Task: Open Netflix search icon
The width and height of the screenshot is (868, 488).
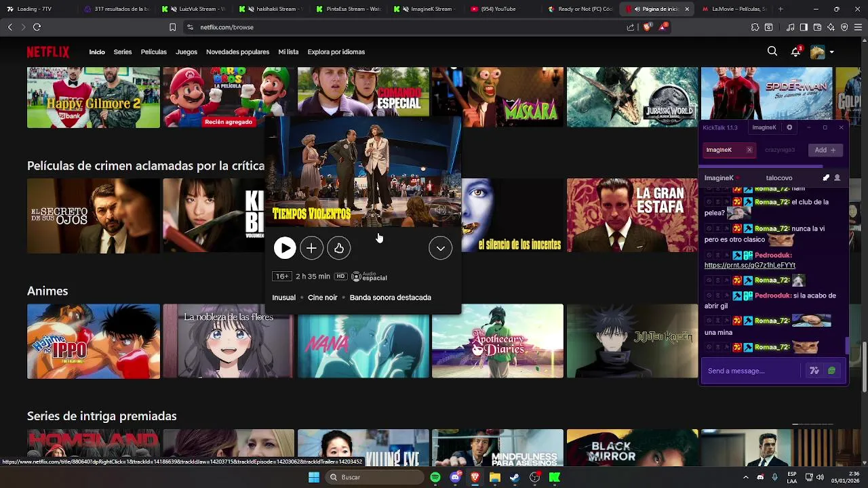Action: (x=772, y=52)
